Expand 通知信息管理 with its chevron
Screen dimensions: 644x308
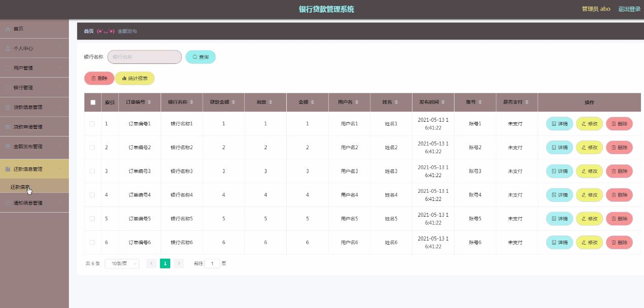point(60,203)
